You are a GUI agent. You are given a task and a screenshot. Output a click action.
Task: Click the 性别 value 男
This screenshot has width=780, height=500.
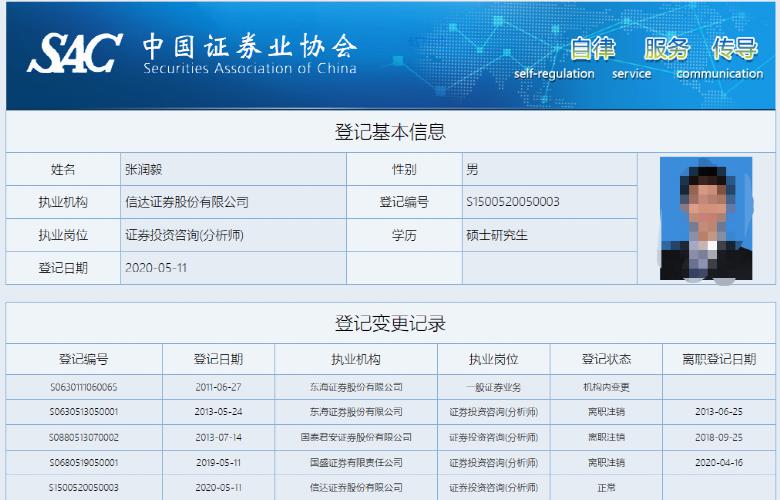(x=472, y=170)
